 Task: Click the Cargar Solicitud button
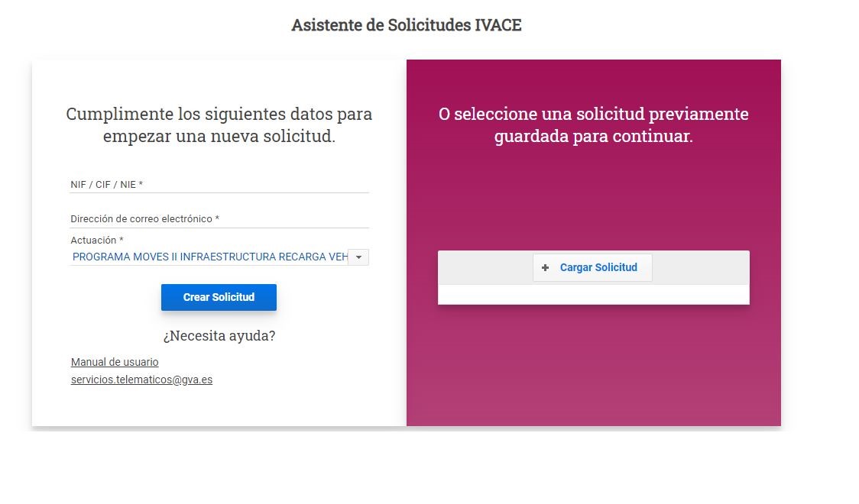[x=592, y=267]
